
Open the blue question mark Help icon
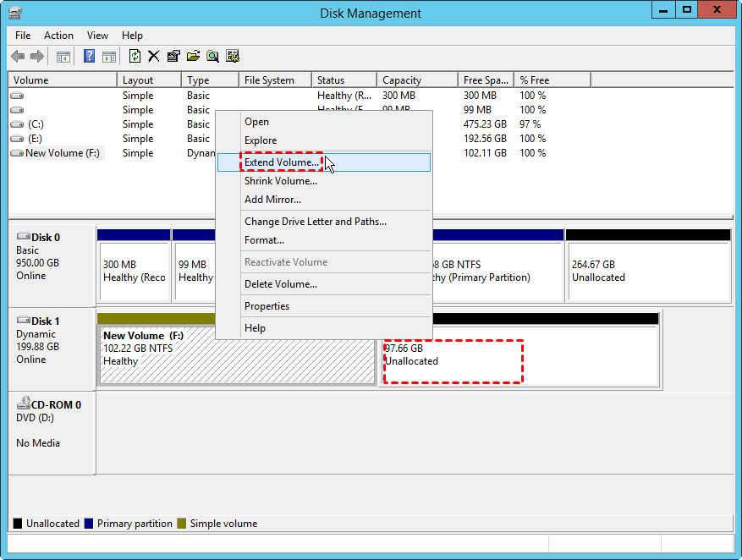point(89,57)
